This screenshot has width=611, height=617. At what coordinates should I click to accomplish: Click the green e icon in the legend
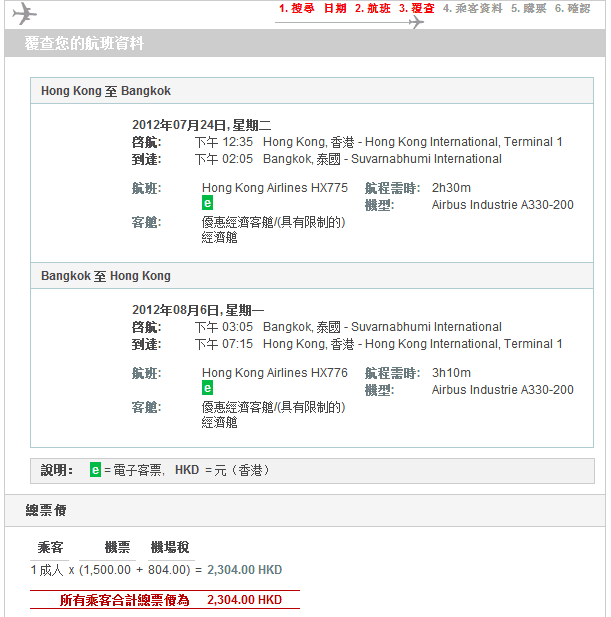pyautogui.click(x=96, y=469)
